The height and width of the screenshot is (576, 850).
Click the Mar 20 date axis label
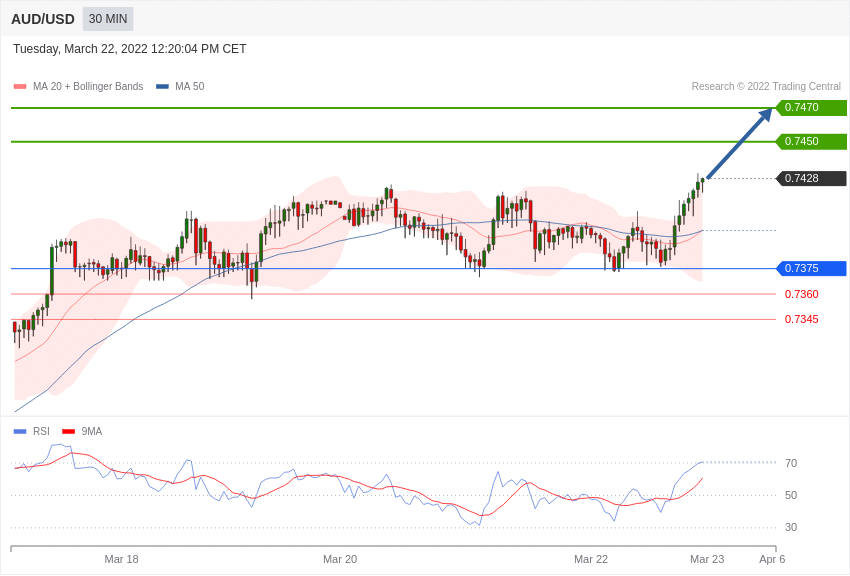point(340,559)
